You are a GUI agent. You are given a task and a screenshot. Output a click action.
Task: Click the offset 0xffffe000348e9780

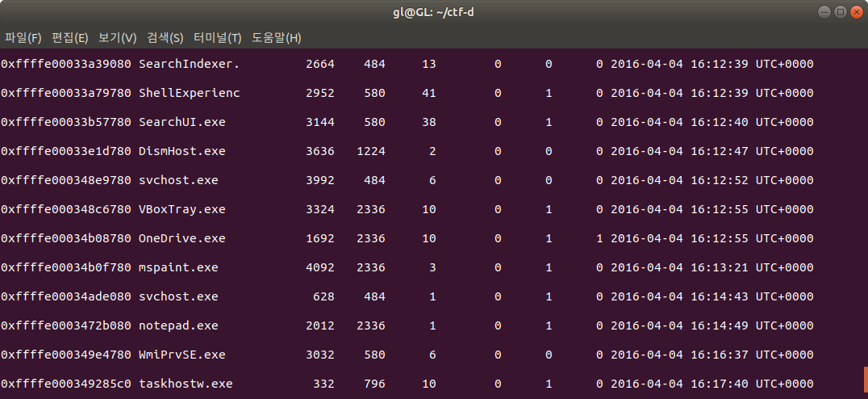point(66,180)
